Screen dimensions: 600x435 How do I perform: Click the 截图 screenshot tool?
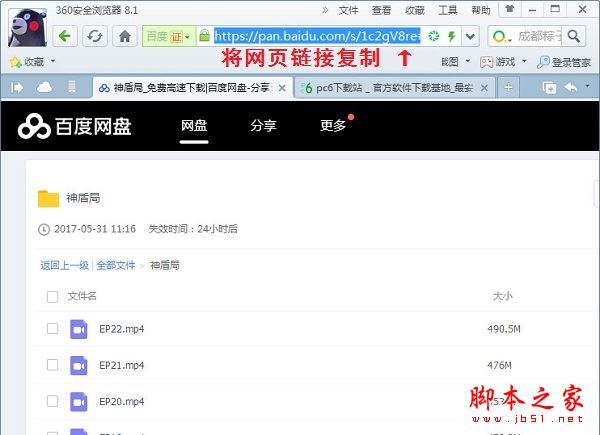coord(449,62)
